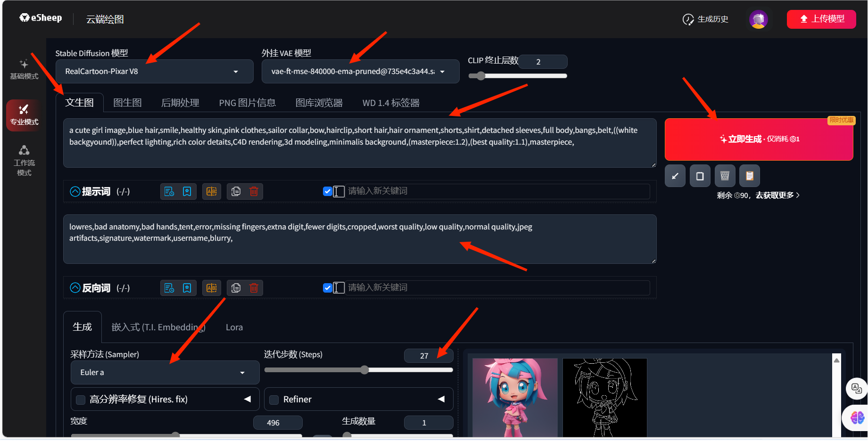
Task: Open the Stable Diffusion model dropdown
Action: (154, 72)
